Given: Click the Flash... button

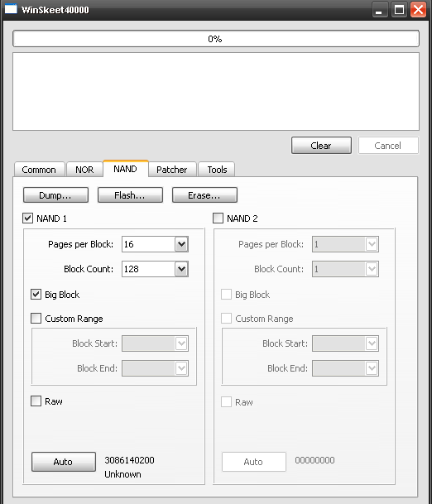Looking at the screenshot, I should pos(130,195).
